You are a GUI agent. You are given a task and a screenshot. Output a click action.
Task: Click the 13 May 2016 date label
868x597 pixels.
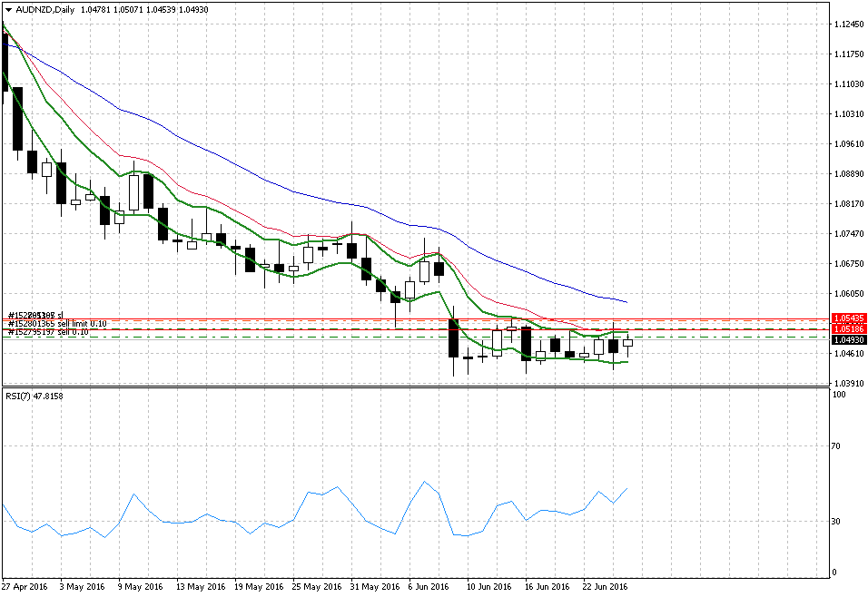point(200,586)
